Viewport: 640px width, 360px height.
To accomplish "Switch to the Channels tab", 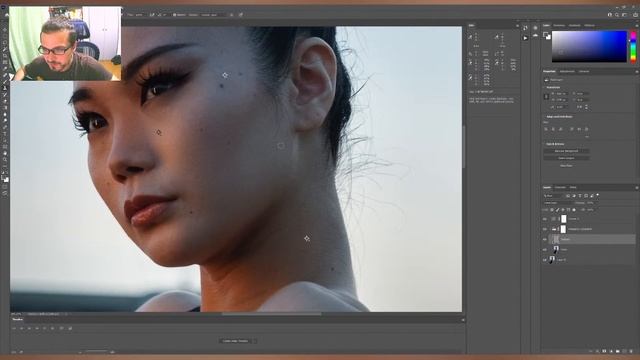I will click(560, 187).
